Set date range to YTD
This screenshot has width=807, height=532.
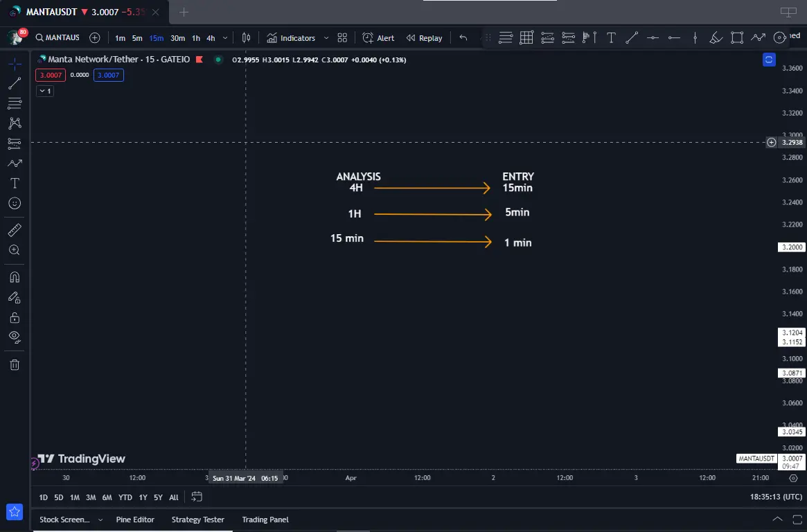[x=125, y=497]
